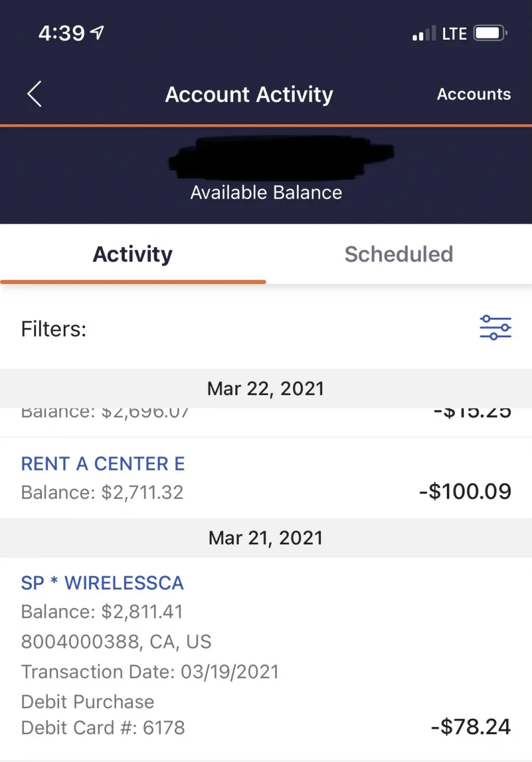Open the filters slider icon
The height and width of the screenshot is (762, 532).
pyautogui.click(x=495, y=328)
